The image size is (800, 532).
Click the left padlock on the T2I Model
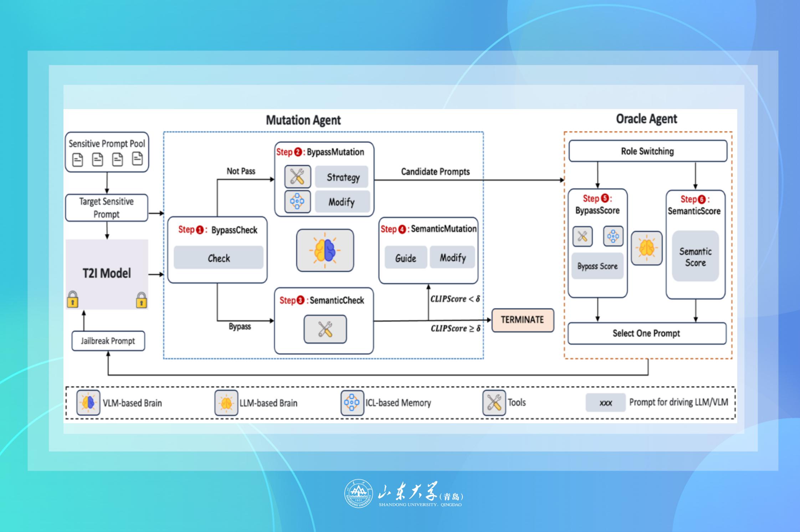click(x=73, y=300)
